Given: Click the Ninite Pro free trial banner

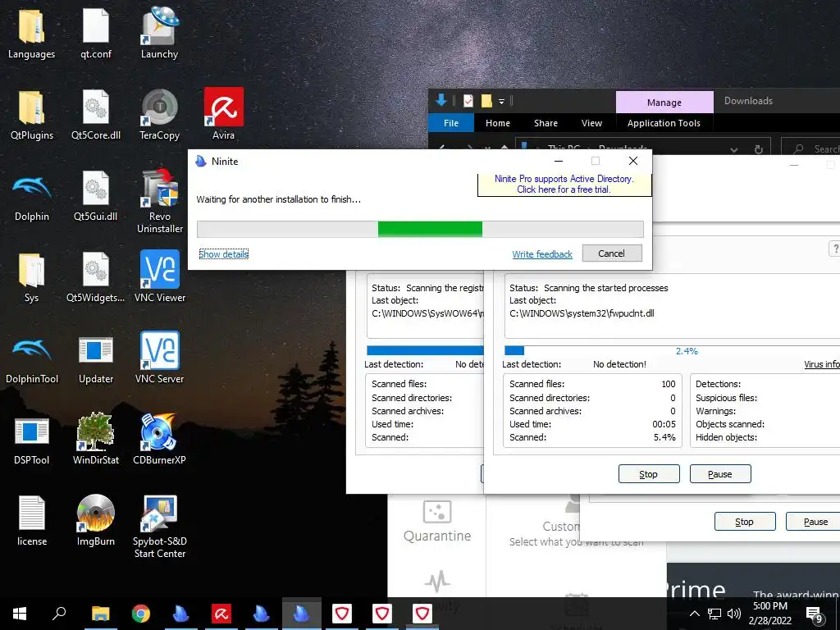Looking at the screenshot, I should (x=564, y=185).
